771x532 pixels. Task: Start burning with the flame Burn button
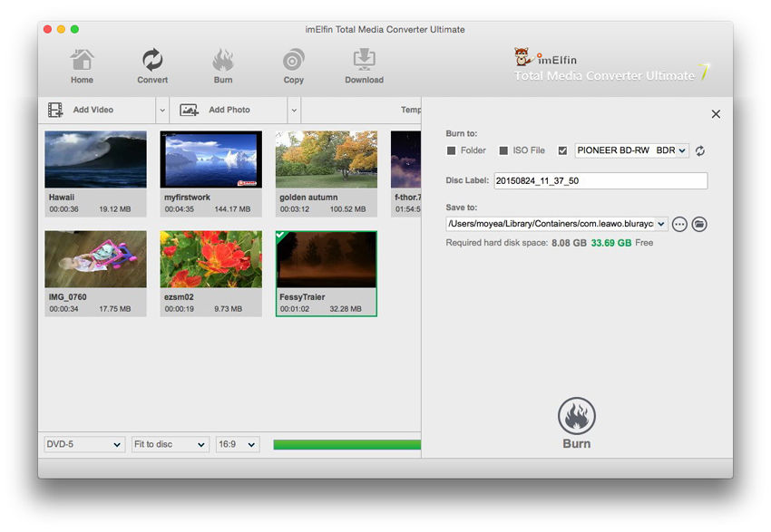(x=576, y=416)
